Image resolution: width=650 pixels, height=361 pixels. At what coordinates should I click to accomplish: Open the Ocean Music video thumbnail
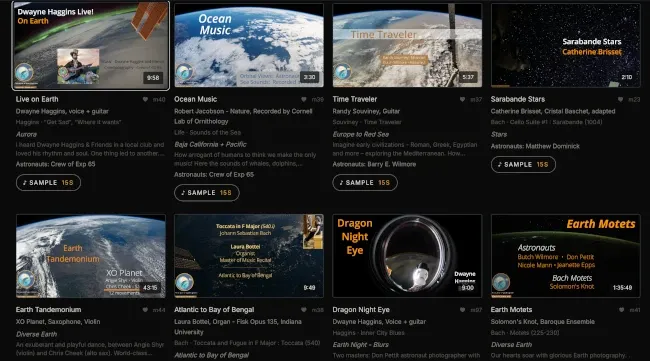(249, 46)
